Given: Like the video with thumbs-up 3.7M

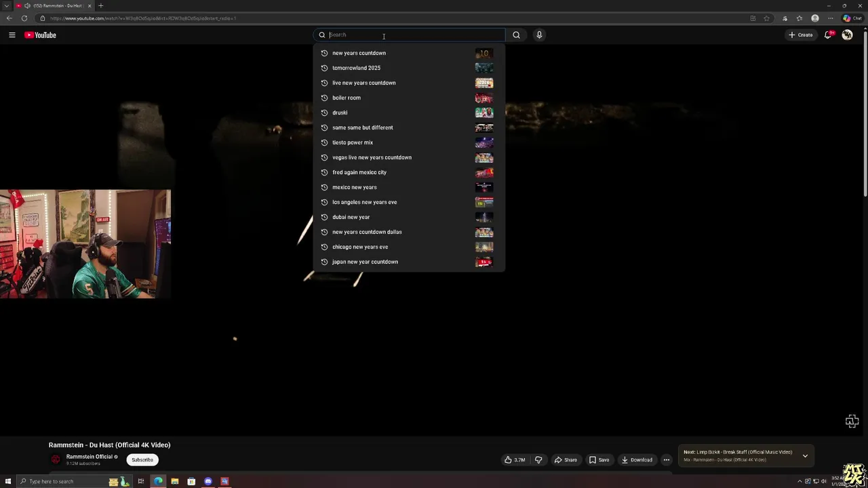Looking at the screenshot, I should tap(515, 460).
